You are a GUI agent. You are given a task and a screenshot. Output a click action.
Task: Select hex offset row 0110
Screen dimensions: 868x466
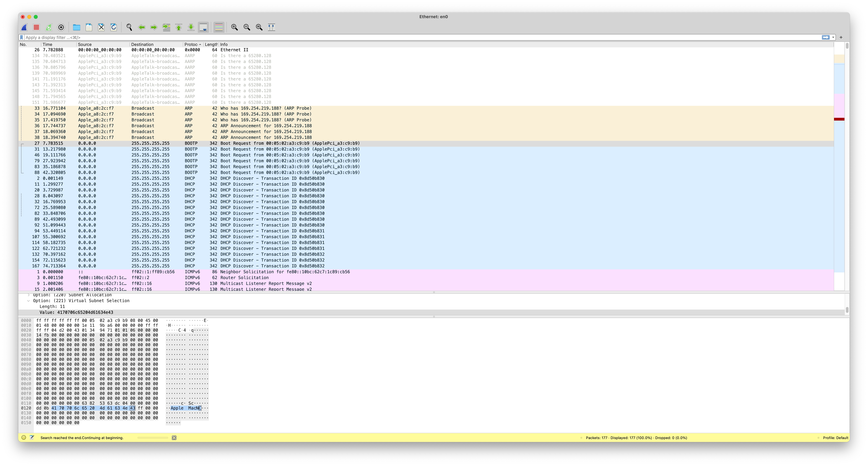[26, 403]
